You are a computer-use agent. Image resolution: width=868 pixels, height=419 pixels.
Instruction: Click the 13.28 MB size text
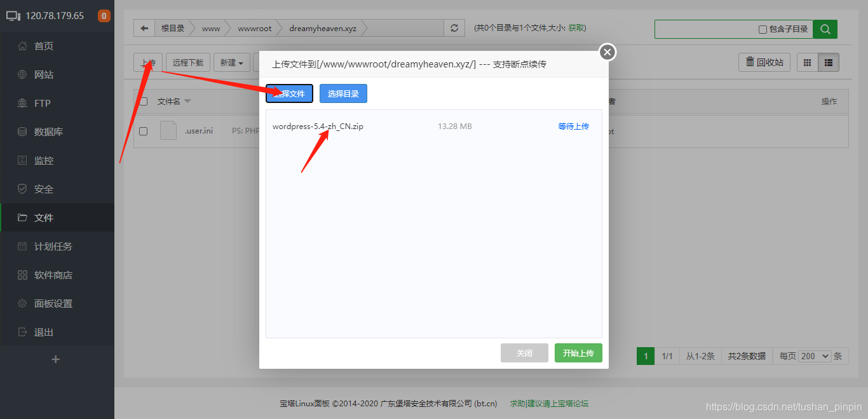click(x=455, y=126)
